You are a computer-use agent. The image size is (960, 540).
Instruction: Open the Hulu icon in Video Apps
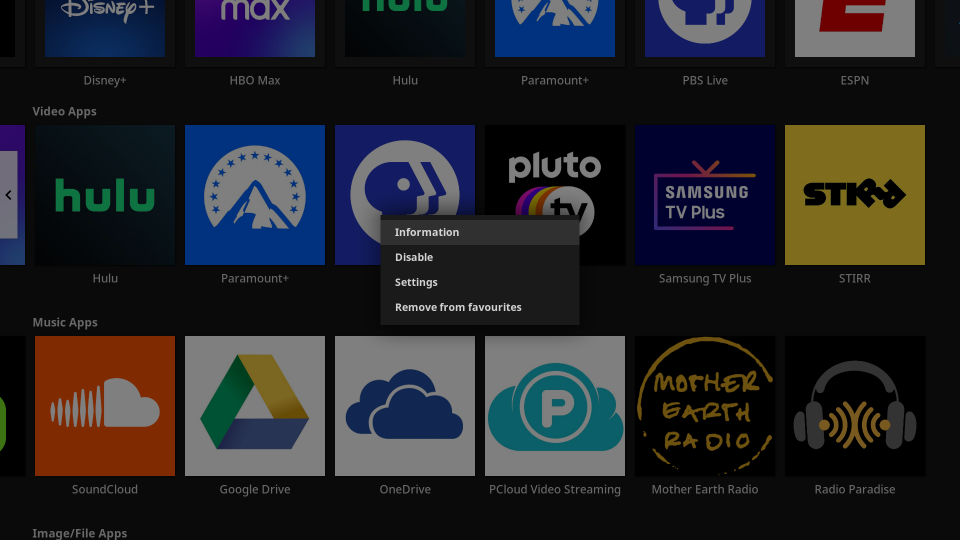coord(105,195)
